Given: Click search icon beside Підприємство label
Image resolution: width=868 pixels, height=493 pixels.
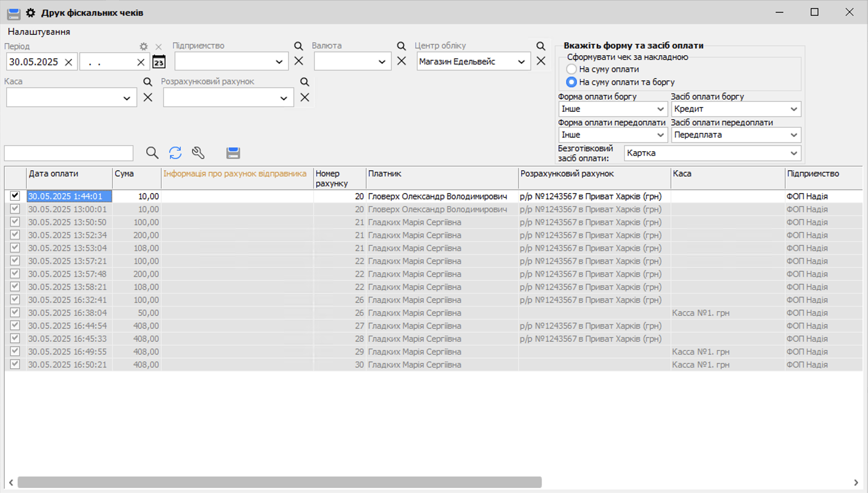Looking at the screenshot, I should click(298, 46).
